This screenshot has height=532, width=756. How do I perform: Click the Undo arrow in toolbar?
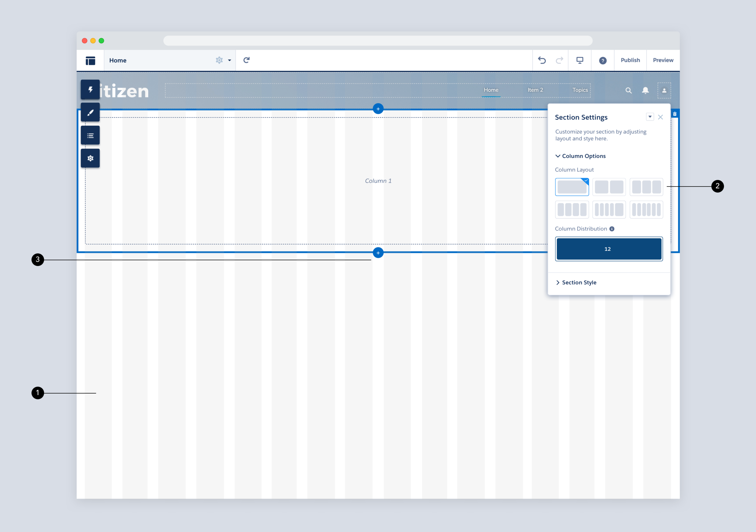point(542,60)
